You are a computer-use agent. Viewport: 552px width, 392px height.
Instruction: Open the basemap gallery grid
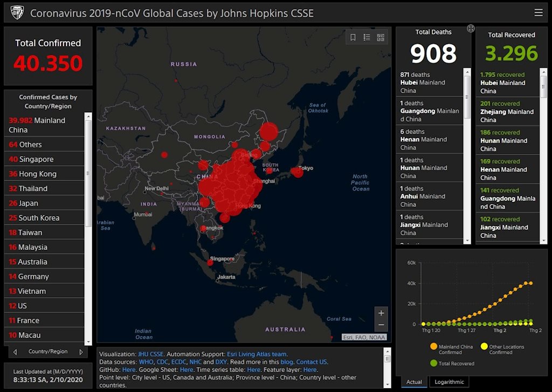click(381, 38)
